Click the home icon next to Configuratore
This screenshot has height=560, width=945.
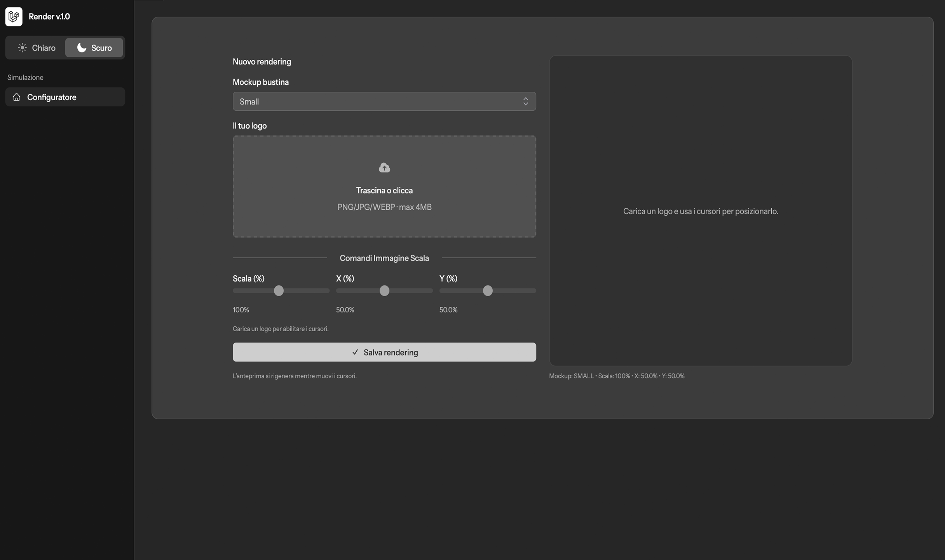[x=16, y=97]
